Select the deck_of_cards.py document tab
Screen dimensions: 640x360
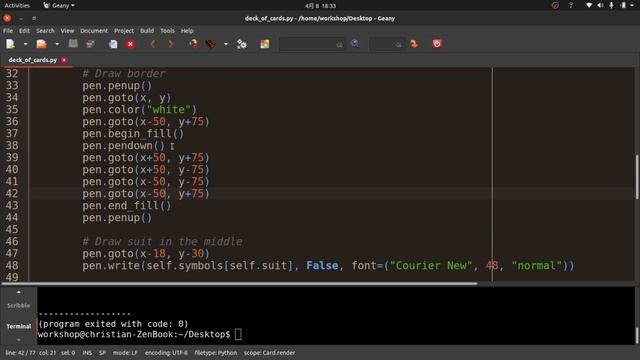[33, 60]
